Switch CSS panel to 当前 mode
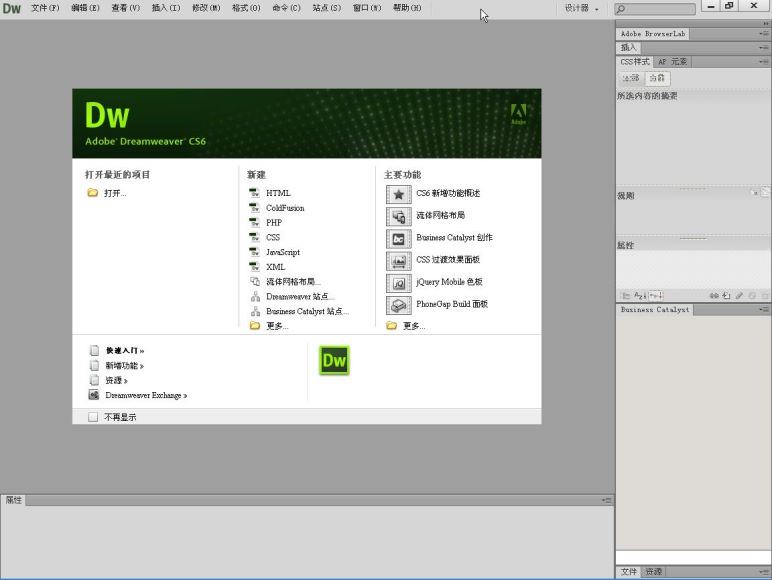The height and width of the screenshot is (580, 772). tap(657, 78)
